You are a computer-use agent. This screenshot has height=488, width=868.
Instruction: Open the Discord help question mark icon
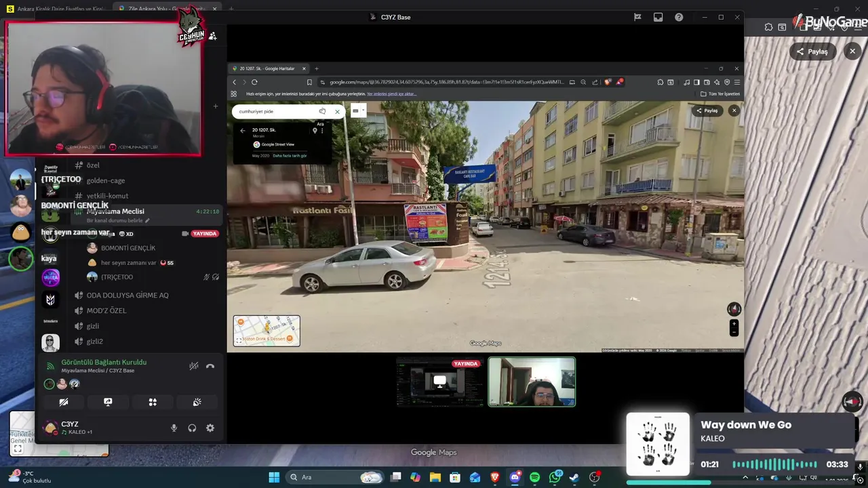pos(679,17)
